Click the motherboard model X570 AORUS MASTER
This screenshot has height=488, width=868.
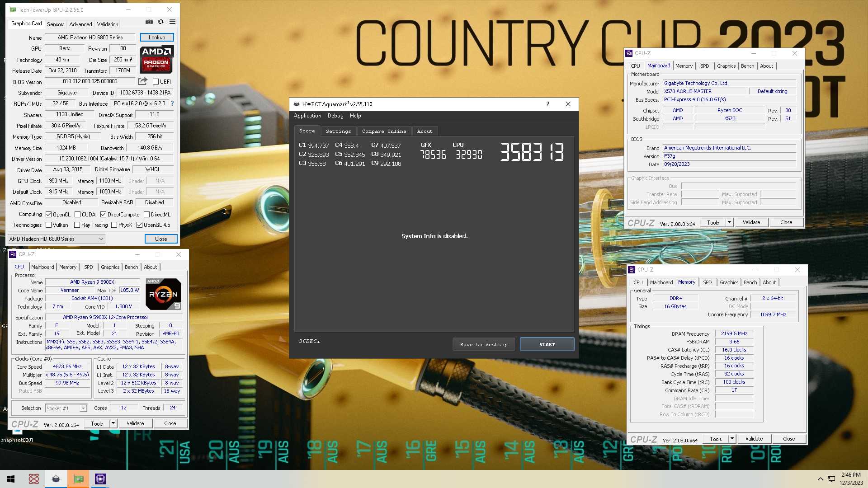coord(705,91)
